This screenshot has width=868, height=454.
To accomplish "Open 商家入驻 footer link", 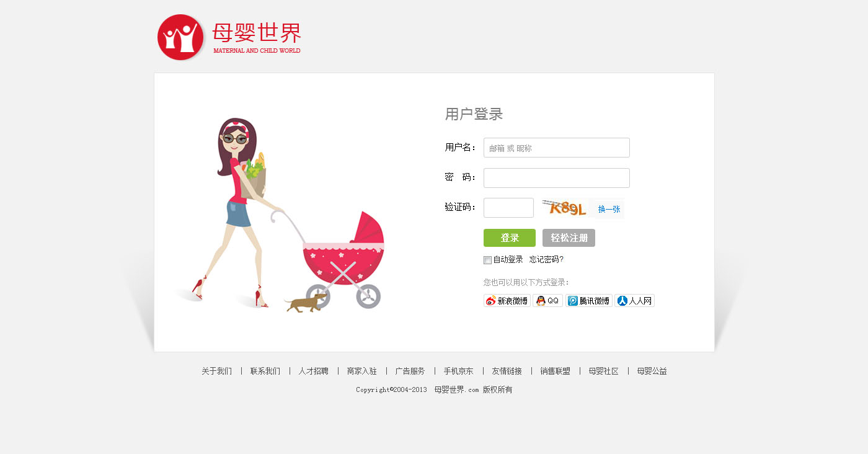I will pos(362,372).
